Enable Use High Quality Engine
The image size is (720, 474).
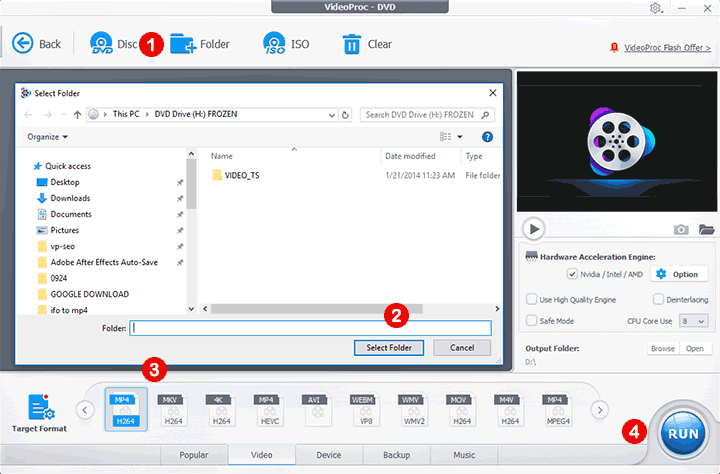[x=531, y=299]
